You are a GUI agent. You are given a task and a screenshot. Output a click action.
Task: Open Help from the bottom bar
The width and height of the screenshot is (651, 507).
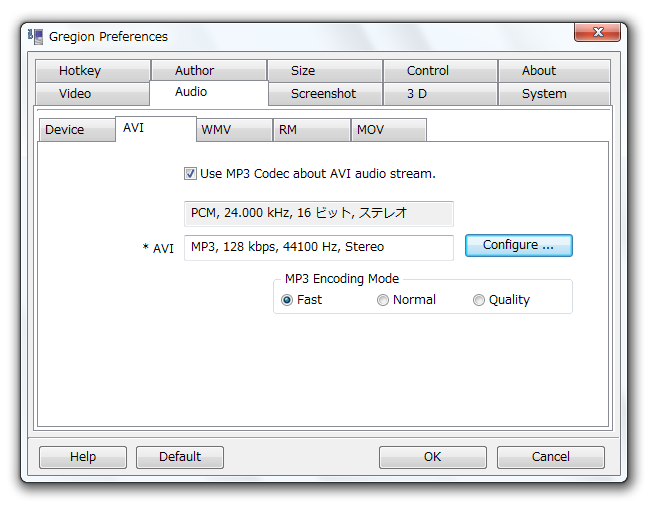(83, 457)
